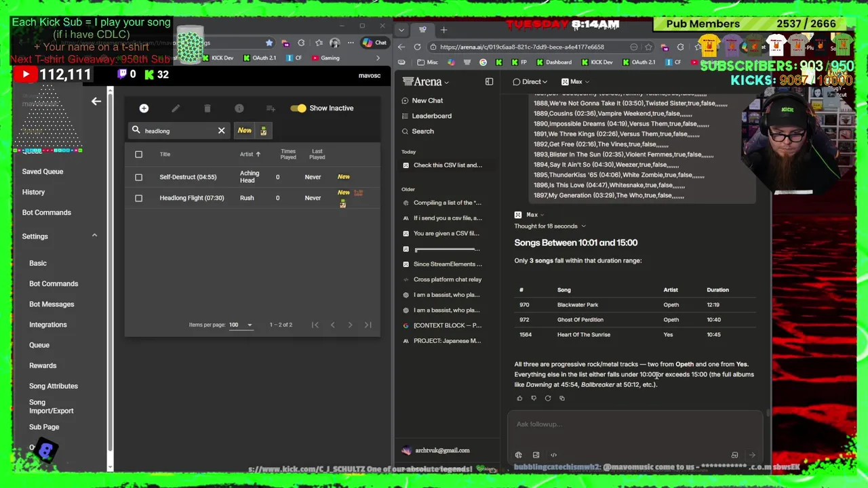868x488 pixels.
Task: Check the Headlong Flight (07:30) row checkbox
Action: coord(138,198)
